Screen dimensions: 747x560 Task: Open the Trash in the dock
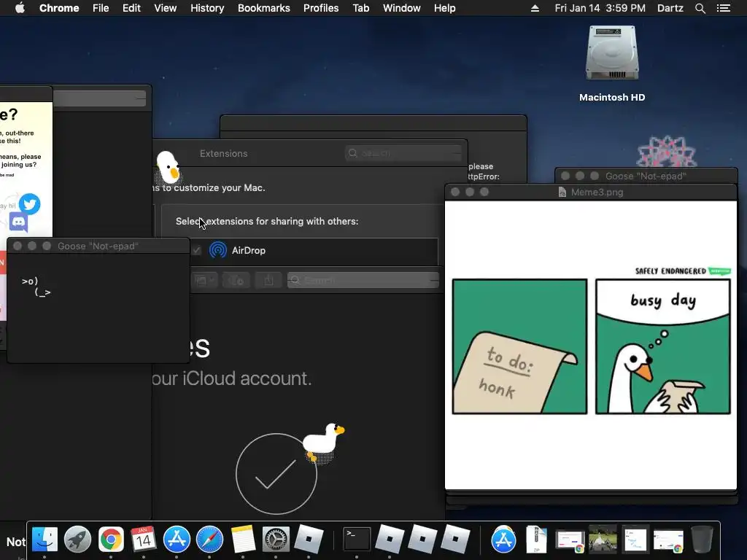[702, 540]
